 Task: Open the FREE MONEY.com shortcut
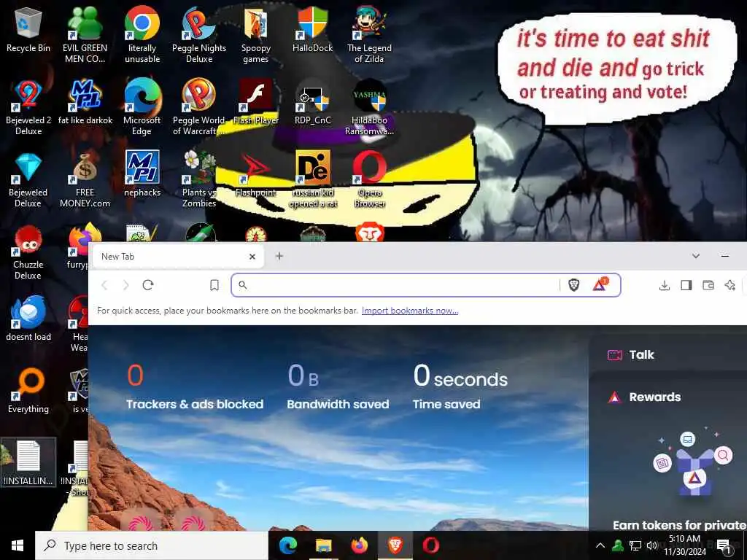tap(85, 180)
